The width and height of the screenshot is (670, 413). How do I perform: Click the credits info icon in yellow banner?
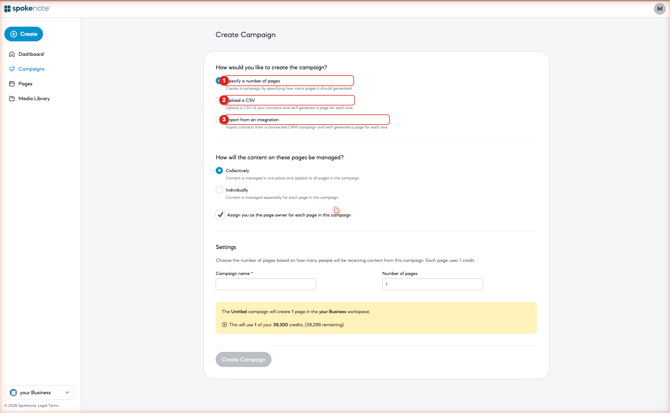224,325
